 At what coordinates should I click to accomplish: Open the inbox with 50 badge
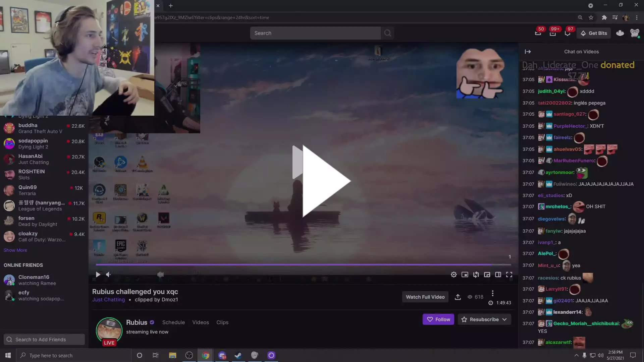coord(538,33)
